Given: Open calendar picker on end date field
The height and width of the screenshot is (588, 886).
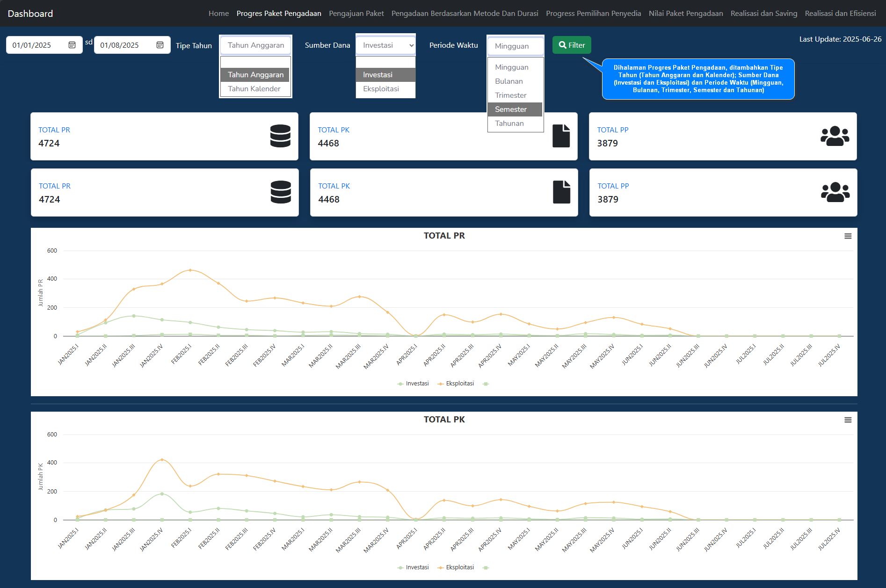Looking at the screenshot, I should tap(160, 45).
